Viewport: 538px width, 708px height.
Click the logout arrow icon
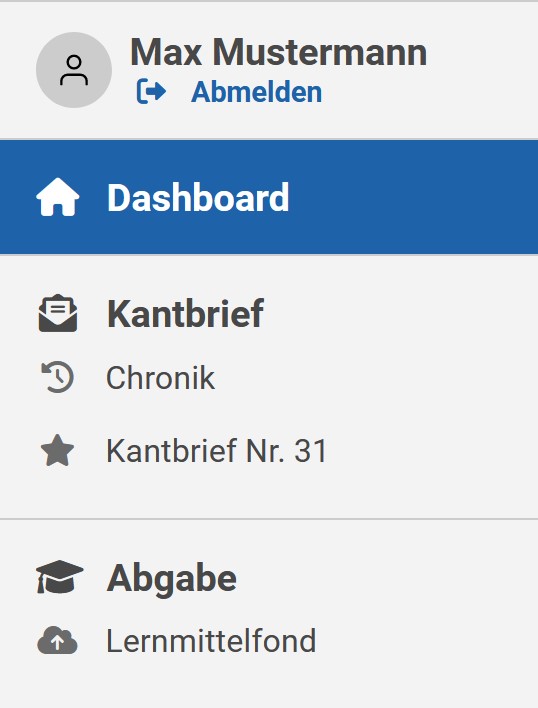(152, 92)
